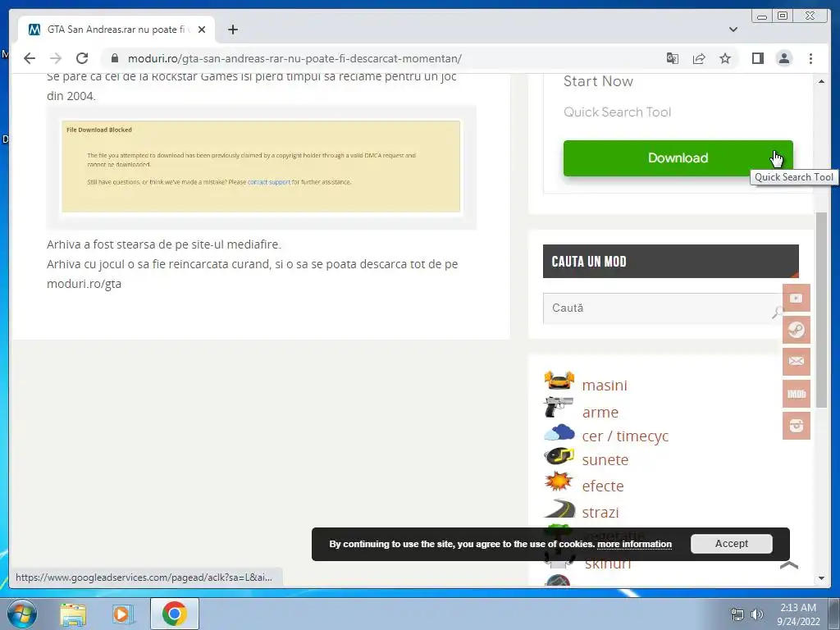Open the email envelope side button

click(x=796, y=362)
